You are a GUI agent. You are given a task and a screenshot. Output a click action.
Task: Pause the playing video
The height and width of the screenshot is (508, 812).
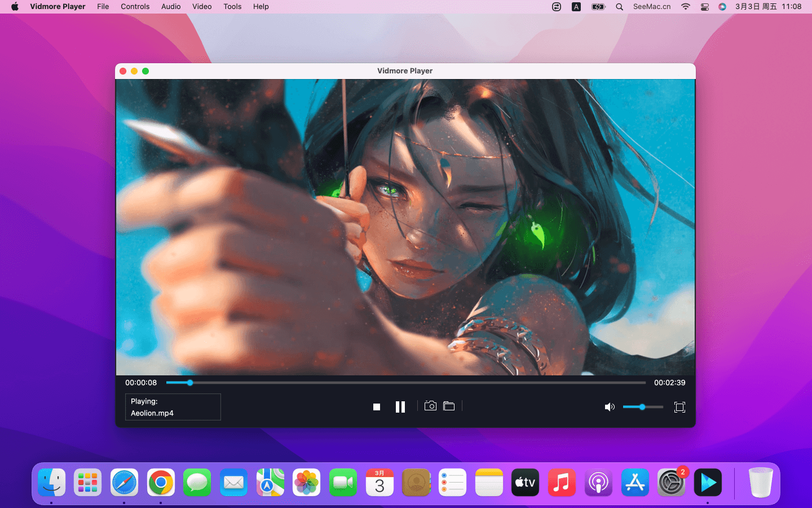(400, 407)
